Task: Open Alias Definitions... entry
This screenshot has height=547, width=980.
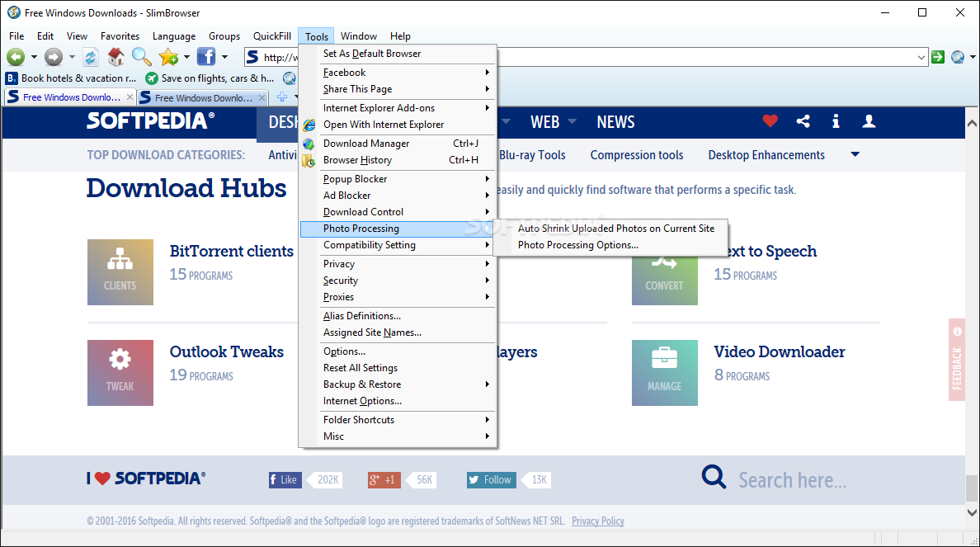Action: tap(398, 316)
